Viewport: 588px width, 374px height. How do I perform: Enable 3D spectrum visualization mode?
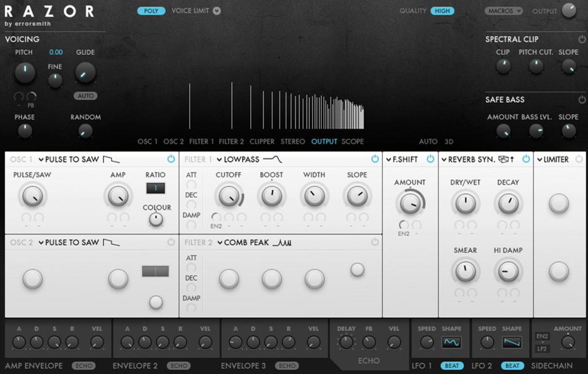point(448,141)
